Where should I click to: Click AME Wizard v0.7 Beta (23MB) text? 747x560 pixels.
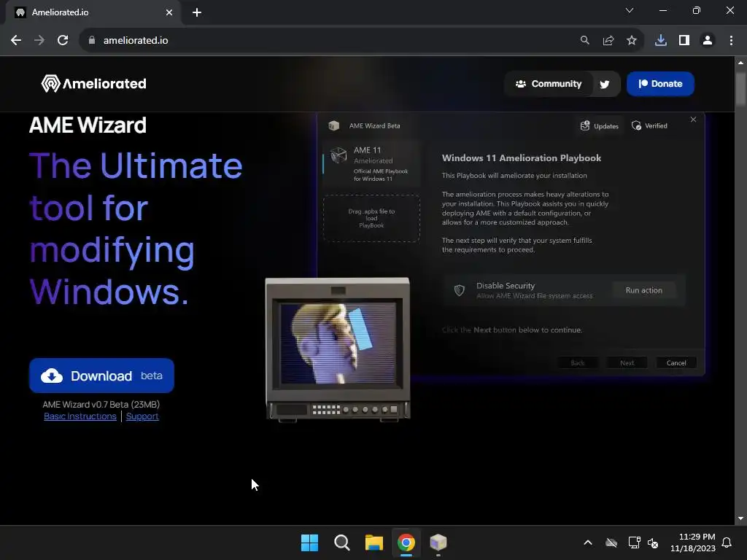pos(101,404)
